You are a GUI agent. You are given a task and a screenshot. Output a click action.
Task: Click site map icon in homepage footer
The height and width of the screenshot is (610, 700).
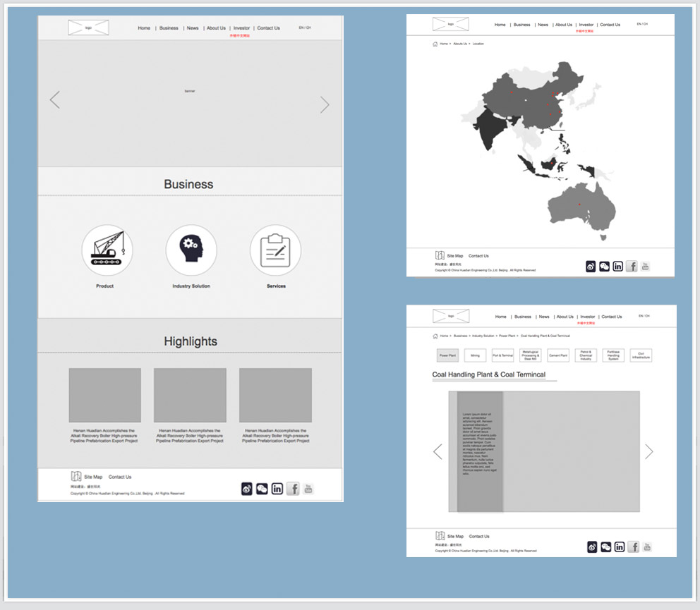tap(76, 476)
